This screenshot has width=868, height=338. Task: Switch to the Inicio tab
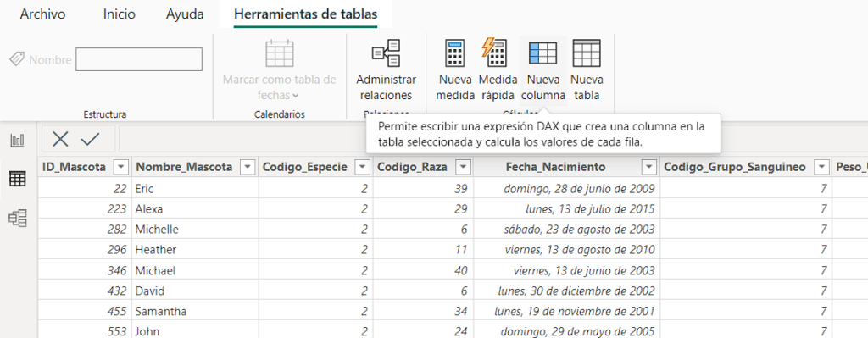(119, 14)
